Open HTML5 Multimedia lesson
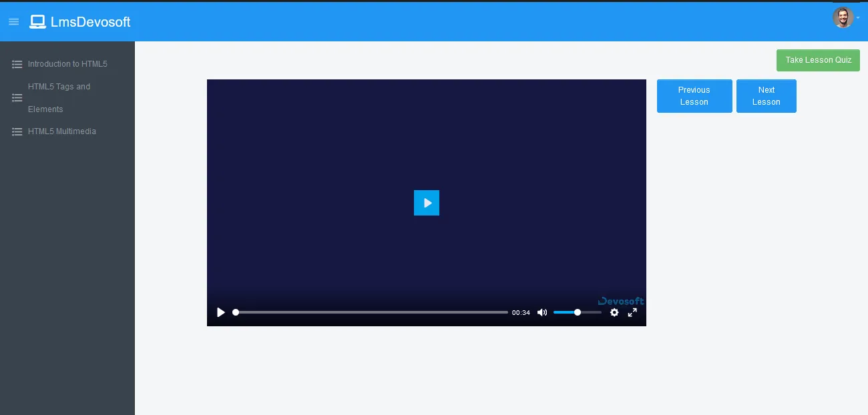Image resolution: width=868 pixels, height=415 pixels. [62, 131]
